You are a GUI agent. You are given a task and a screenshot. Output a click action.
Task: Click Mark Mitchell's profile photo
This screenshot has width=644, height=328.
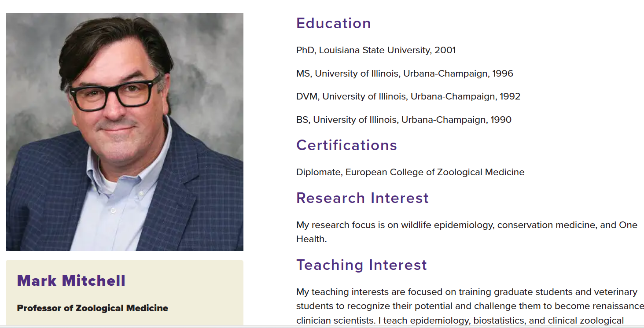tap(124, 132)
